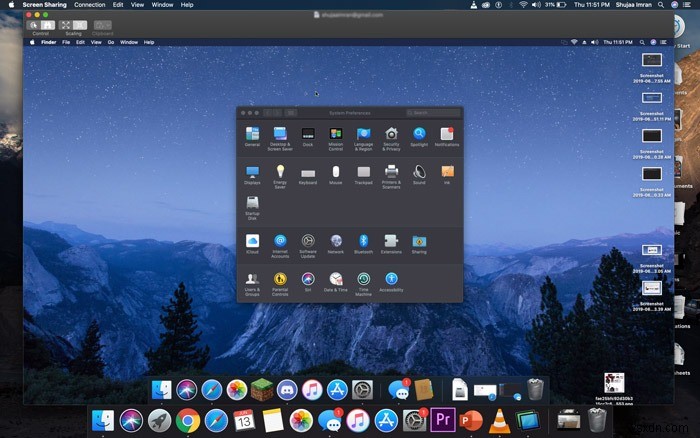Open Energy Saver preferences

(280, 176)
